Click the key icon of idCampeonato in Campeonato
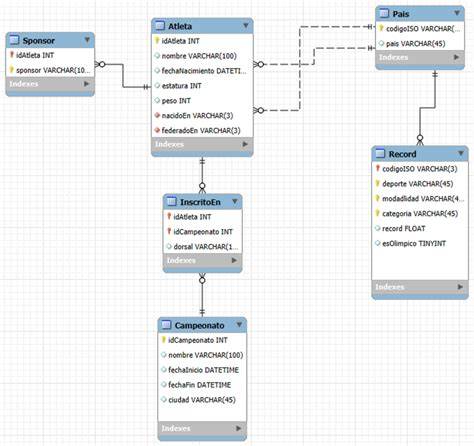 pos(164,340)
